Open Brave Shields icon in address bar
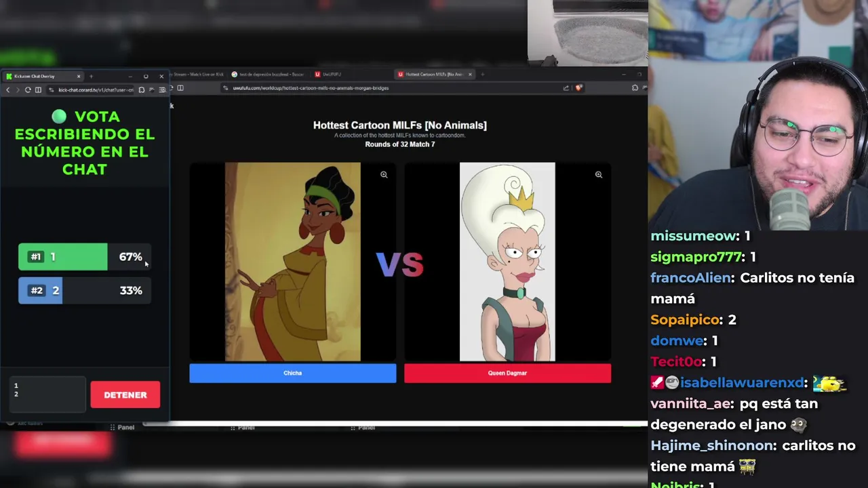Image resolution: width=868 pixels, height=488 pixels. pos(578,87)
